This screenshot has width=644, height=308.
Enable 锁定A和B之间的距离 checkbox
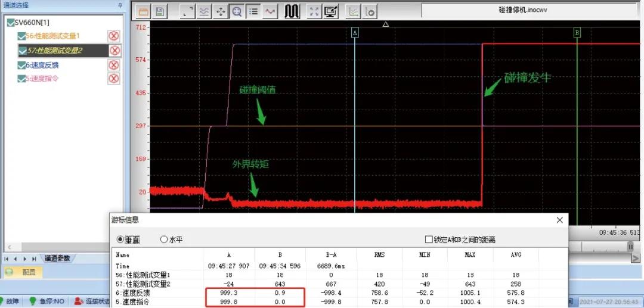[x=429, y=239]
